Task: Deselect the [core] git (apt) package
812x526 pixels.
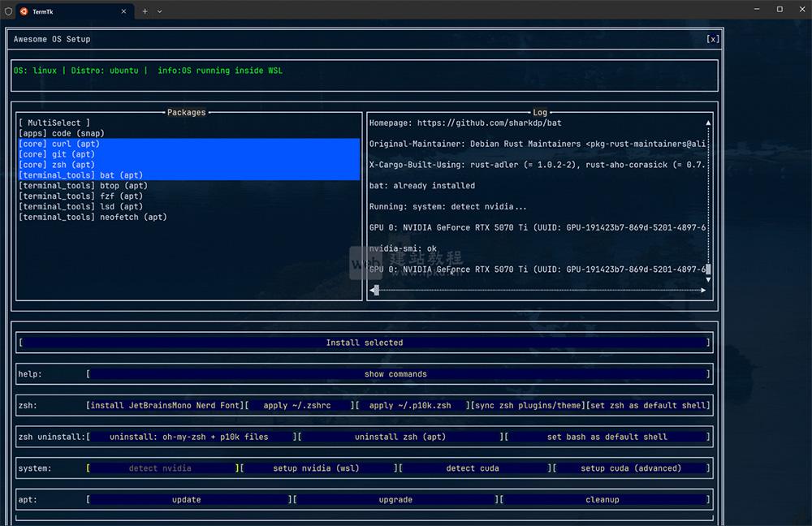Action: pos(57,154)
